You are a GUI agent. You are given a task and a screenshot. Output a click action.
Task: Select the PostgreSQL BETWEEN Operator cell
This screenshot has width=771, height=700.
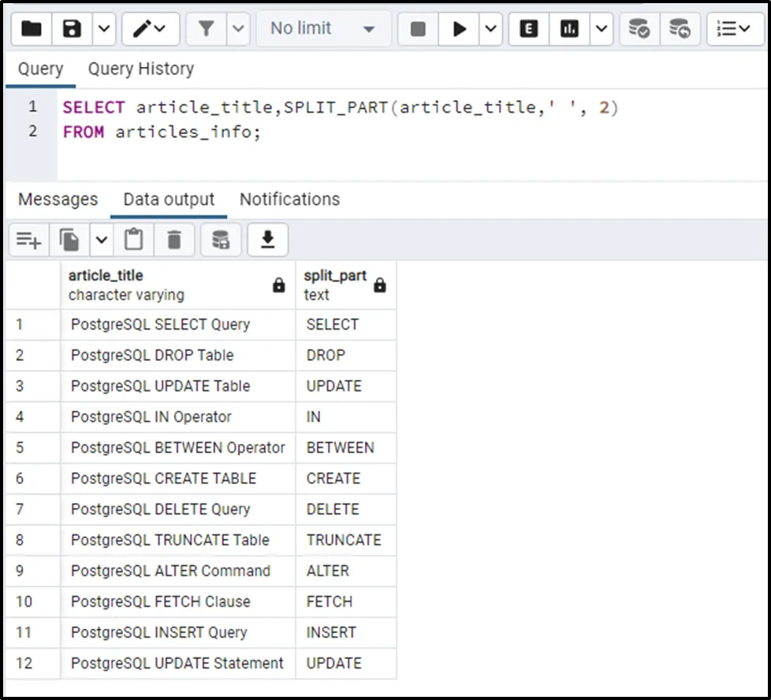tap(177, 448)
